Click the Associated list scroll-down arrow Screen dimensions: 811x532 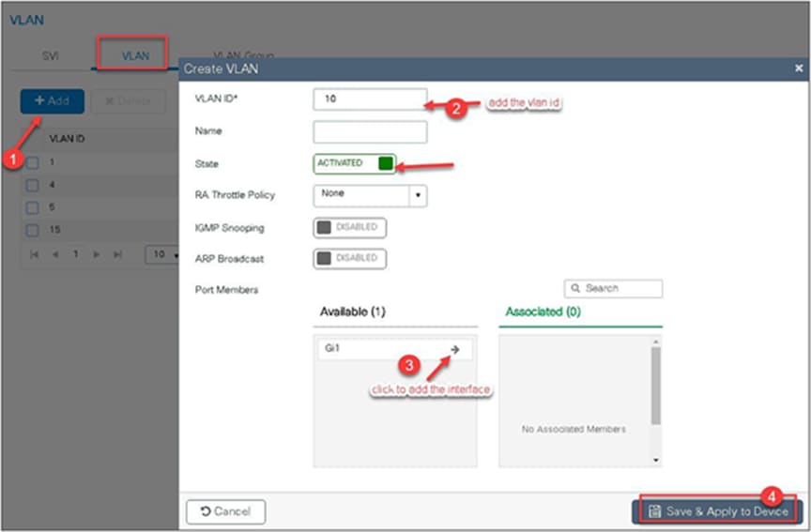pos(656,460)
